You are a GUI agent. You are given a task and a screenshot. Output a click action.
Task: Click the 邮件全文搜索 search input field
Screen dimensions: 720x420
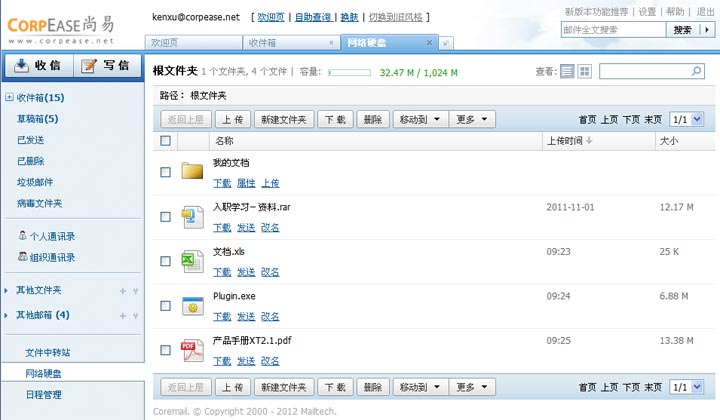click(612, 30)
